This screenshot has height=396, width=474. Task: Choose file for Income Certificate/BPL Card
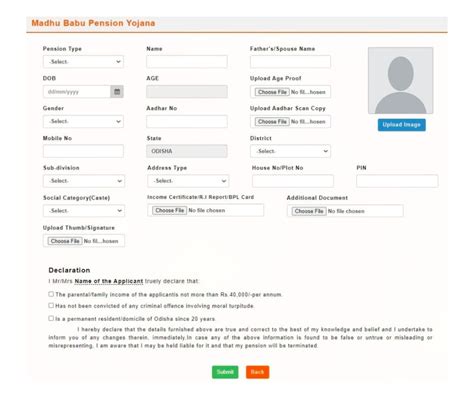170,210
